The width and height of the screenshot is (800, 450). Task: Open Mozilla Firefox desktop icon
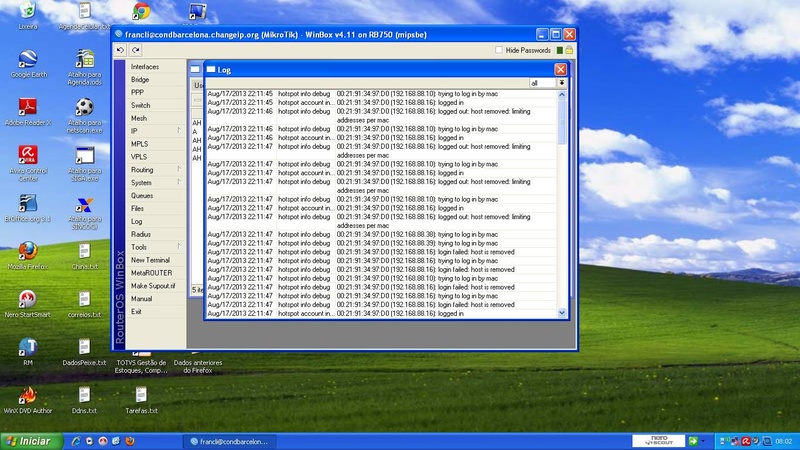28,256
